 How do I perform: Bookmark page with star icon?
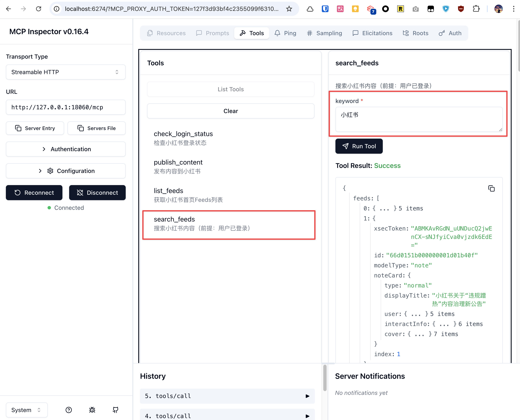[x=289, y=9]
